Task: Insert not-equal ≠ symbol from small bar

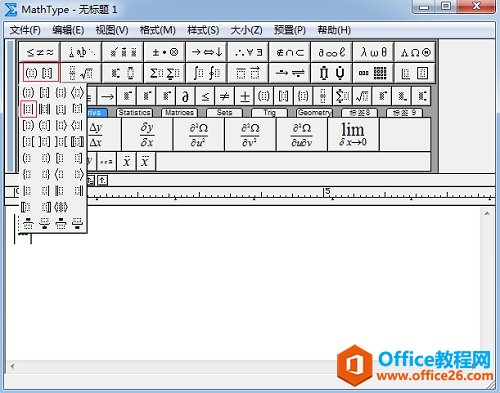Action: click(225, 96)
